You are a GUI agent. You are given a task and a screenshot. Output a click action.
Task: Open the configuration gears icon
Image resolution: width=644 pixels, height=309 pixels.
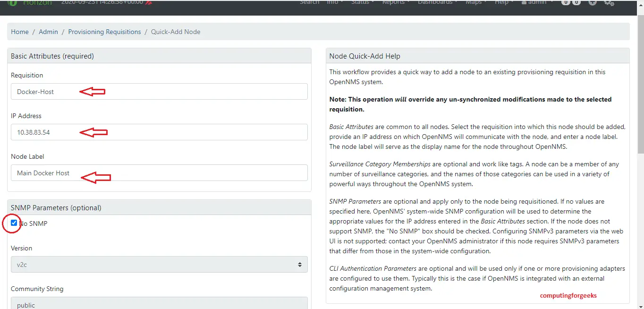[x=609, y=3]
